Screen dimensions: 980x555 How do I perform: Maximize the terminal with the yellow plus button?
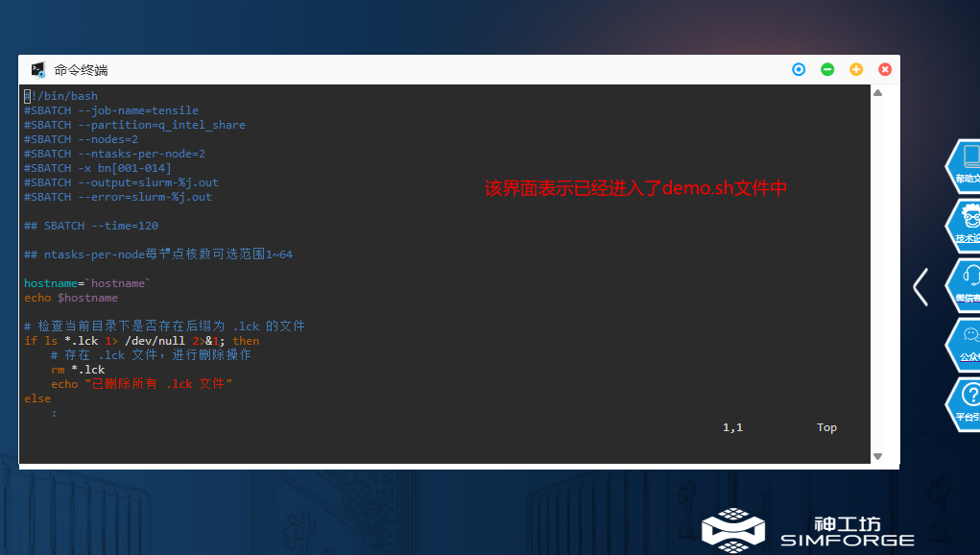pos(856,69)
